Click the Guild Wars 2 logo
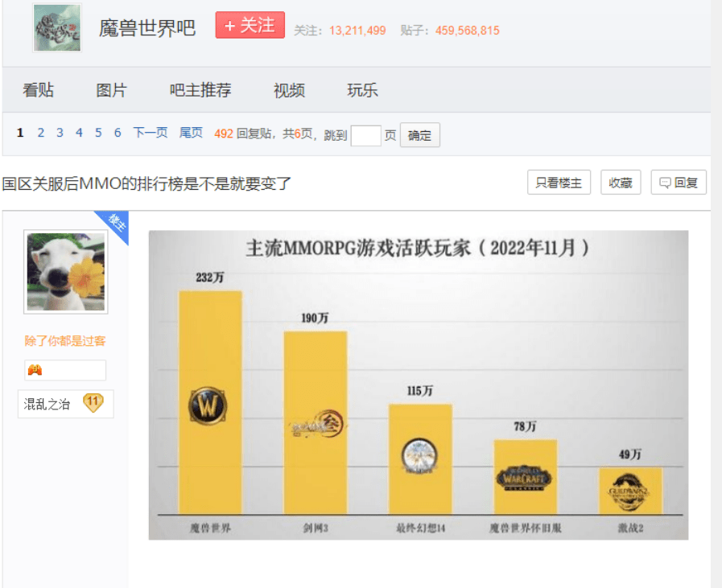 pyautogui.click(x=629, y=492)
